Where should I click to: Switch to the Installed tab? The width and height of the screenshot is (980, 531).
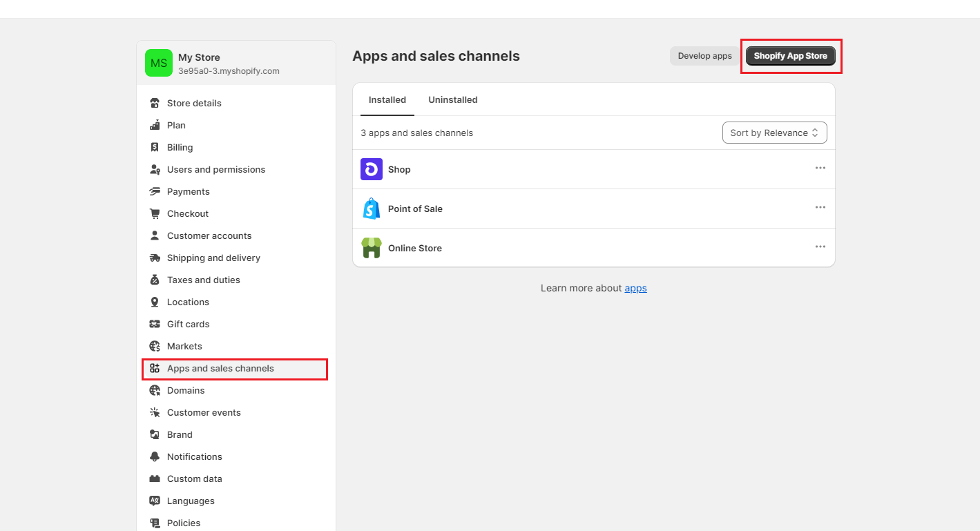tap(387, 99)
